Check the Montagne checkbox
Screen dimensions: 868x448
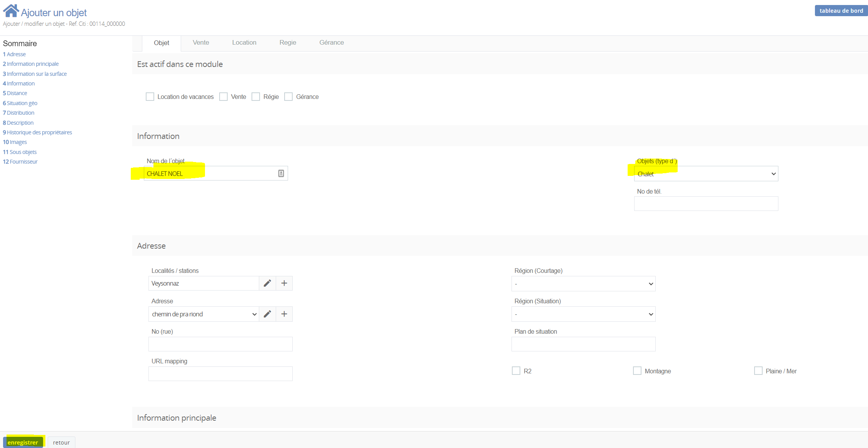pos(637,371)
